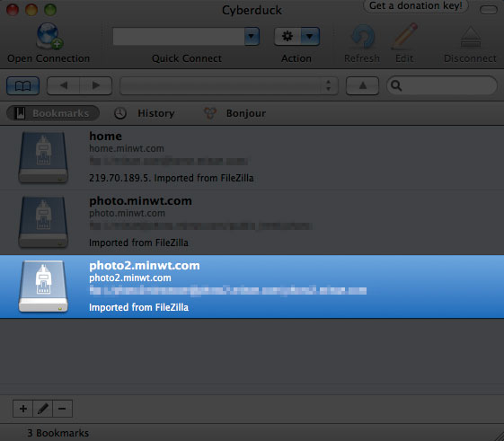Go back with the left arrow button
The image size is (504, 441).
coord(63,86)
